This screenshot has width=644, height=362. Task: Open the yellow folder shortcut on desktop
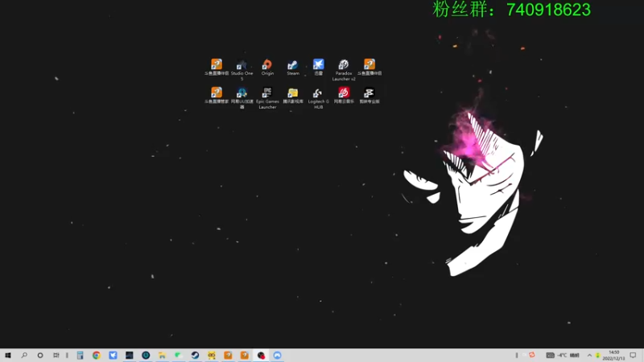(x=293, y=95)
